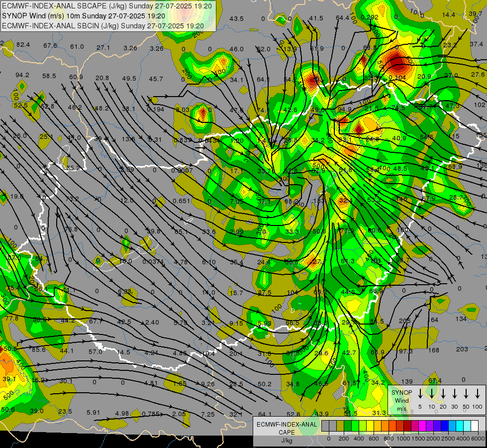Click the map value 50.2
Screen dimensions: 487x448
[x=265, y=384]
